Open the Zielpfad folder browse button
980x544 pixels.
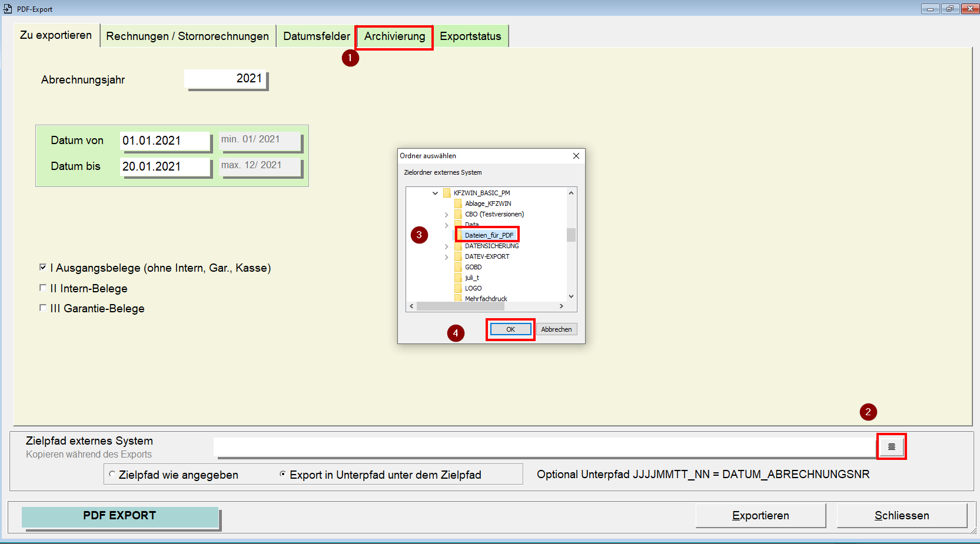pyautogui.click(x=891, y=446)
